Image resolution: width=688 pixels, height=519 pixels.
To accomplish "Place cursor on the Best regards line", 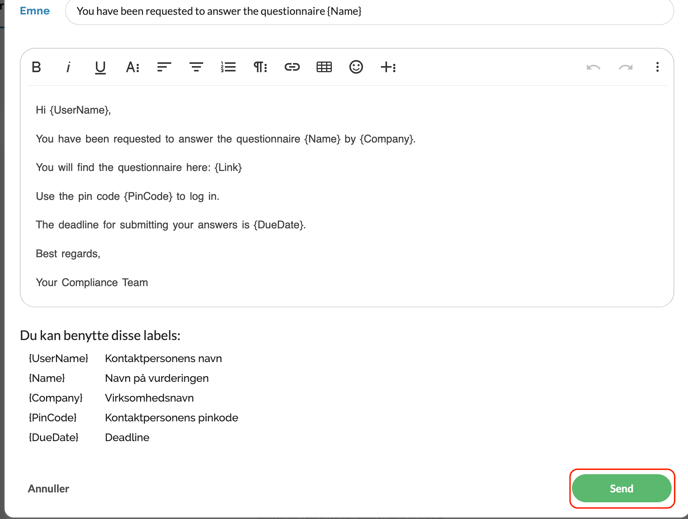I will [x=68, y=254].
